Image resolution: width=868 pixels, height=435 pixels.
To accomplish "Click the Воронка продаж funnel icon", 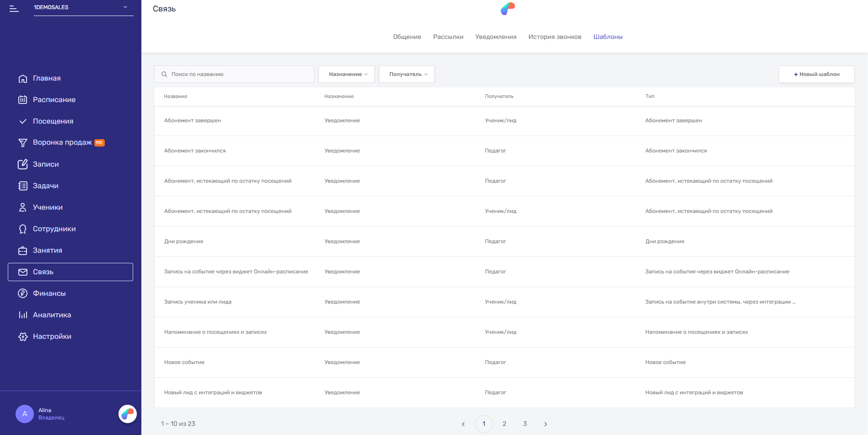I will (23, 143).
